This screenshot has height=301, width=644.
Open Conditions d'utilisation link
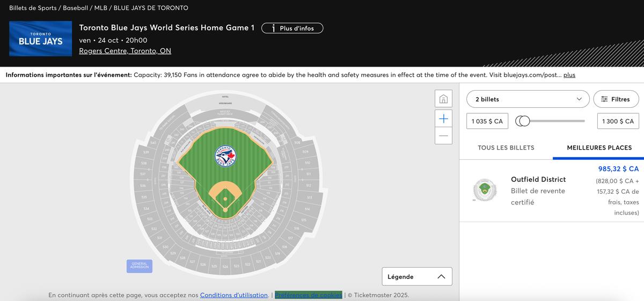[x=234, y=295]
